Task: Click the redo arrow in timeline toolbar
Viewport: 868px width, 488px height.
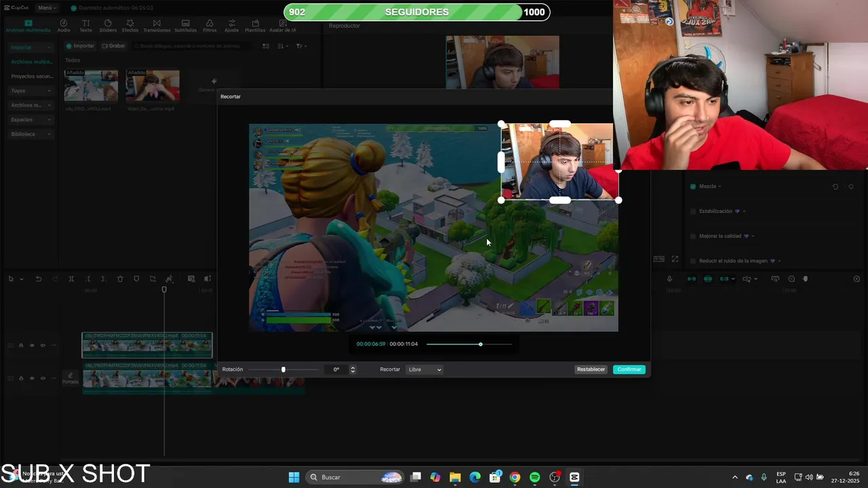Action: [x=55, y=279]
